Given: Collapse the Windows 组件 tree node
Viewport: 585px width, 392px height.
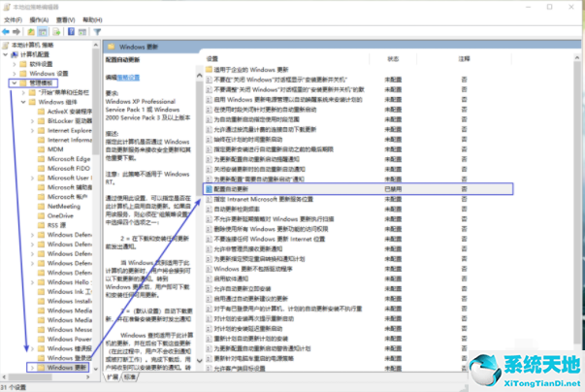Looking at the screenshot, I should click(21, 102).
